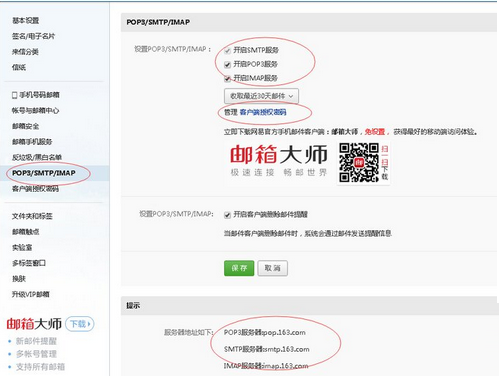Go to 签名/电子名片 in the sidebar
This screenshot has height=386, width=499.
point(33,36)
